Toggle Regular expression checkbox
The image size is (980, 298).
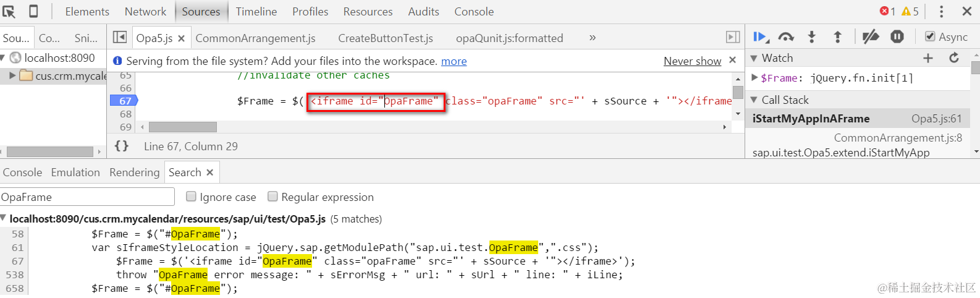[272, 197]
